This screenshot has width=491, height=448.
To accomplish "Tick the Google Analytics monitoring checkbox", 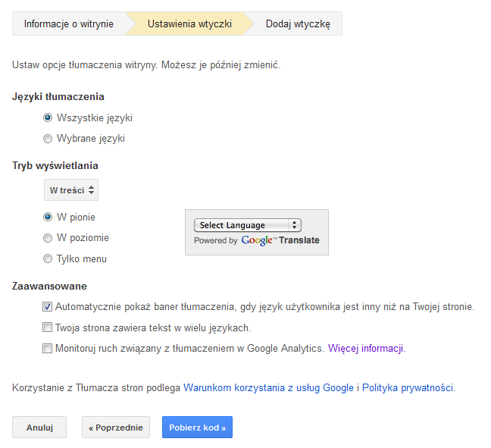I will (47, 349).
